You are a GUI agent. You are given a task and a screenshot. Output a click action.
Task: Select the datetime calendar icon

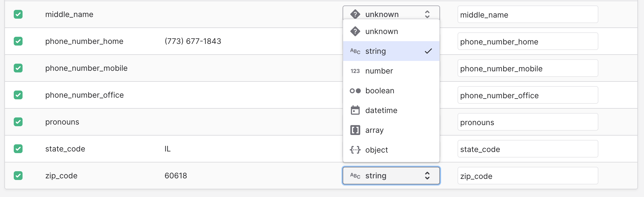point(355,110)
